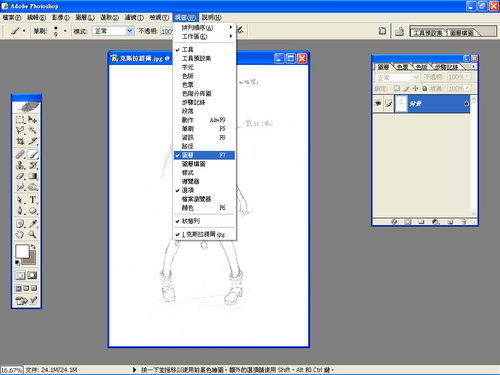Open the brush size picker arrow
This screenshot has height=375, width=500.
(x=65, y=31)
